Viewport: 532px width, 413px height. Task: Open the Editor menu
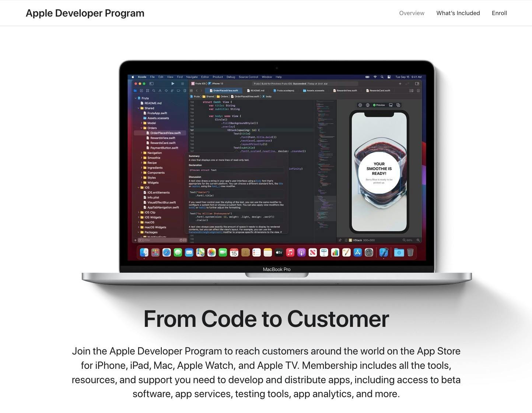[205, 77]
